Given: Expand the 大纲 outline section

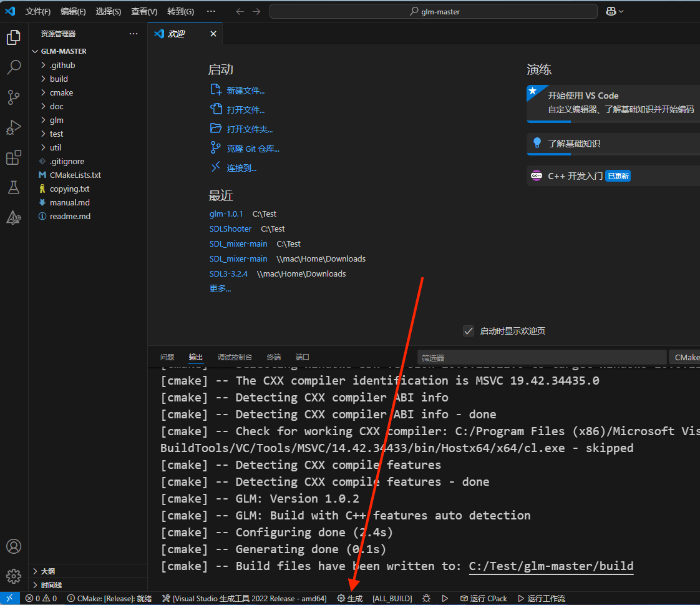Looking at the screenshot, I should 47,571.
